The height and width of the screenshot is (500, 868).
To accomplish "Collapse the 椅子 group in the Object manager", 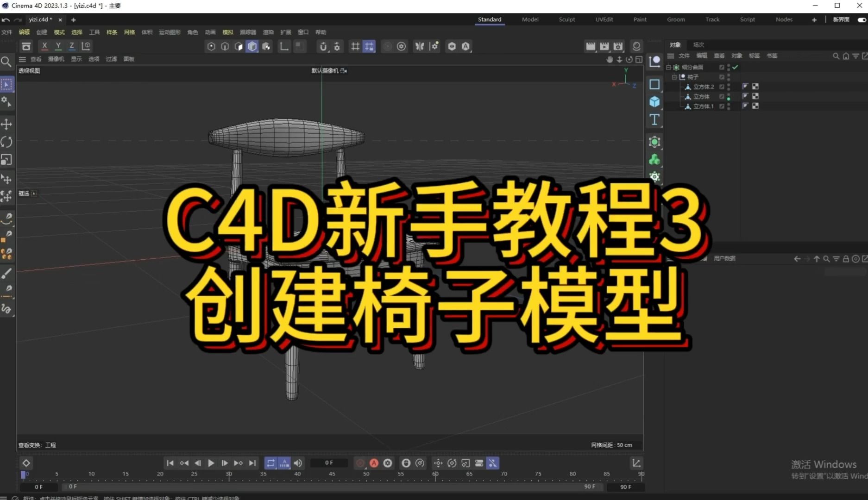I will tap(674, 77).
